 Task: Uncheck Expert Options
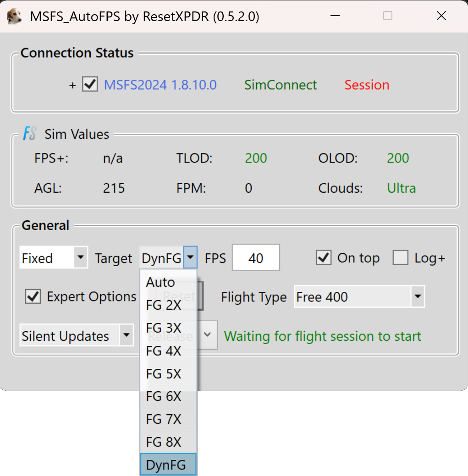pos(33,296)
